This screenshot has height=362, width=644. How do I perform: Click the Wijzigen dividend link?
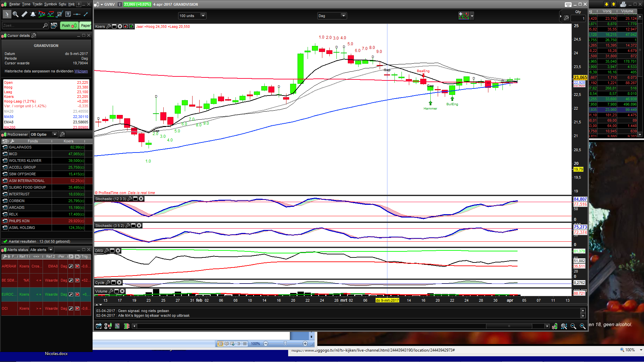[x=81, y=71]
